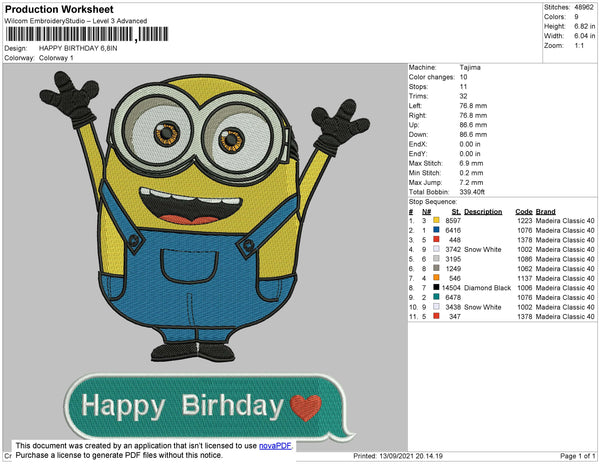Click the Snow White swatch in stop 4
Image resolution: width=600 pixels, height=464 pixels.
pyautogui.click(x=436, y=250)
